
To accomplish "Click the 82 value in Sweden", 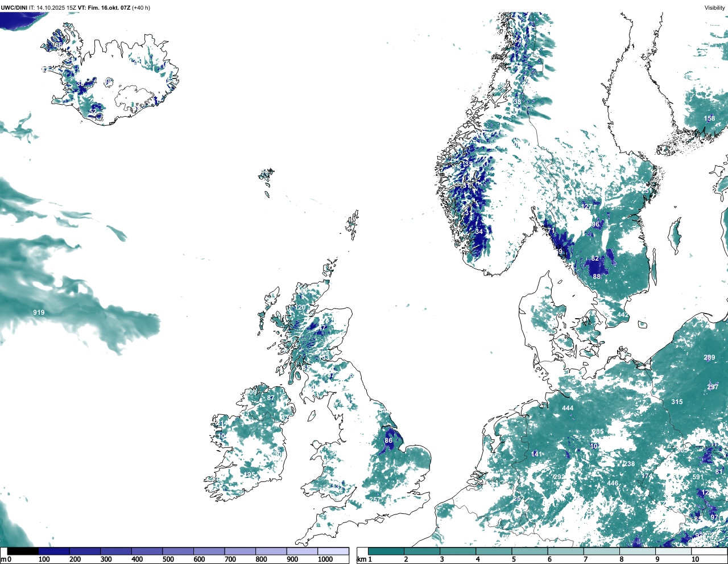I will coord(595,258).
